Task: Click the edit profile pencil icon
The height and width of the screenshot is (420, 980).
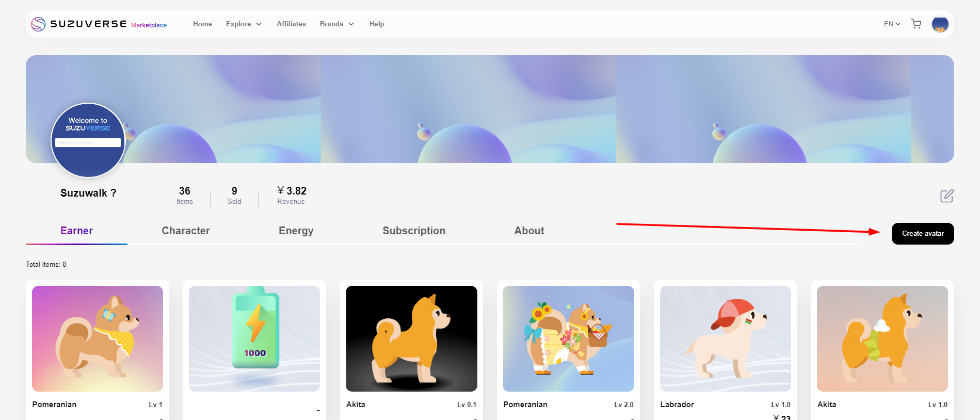Action: (x=946, y=196)
